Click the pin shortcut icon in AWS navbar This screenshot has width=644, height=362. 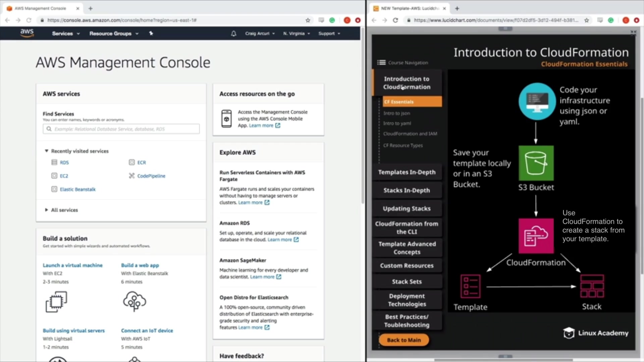[x=151, y=33]
